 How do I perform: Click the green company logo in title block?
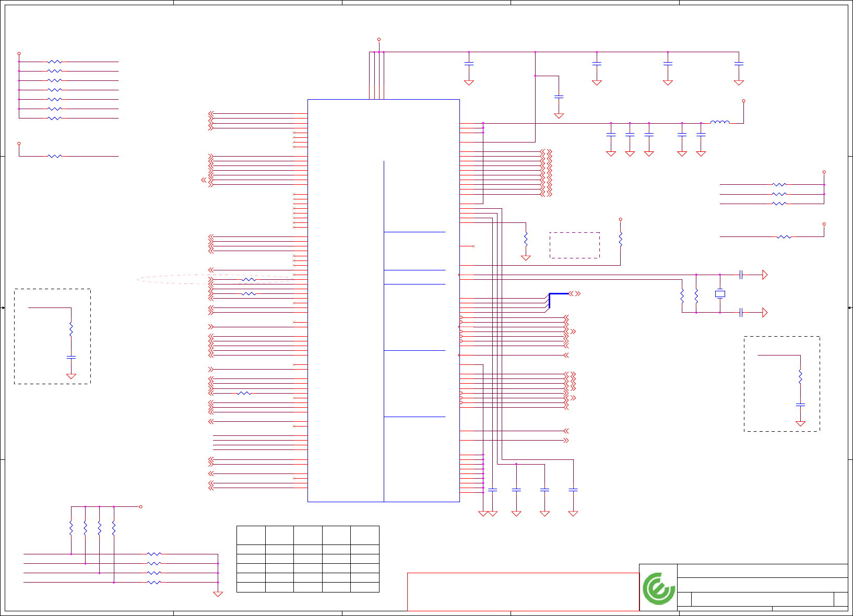tap(658, 588)
